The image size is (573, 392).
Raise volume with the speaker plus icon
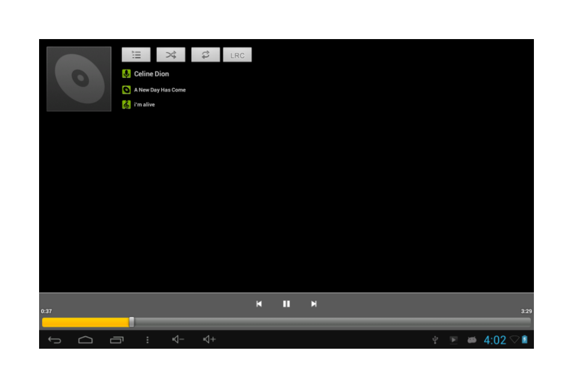point(209,339)
